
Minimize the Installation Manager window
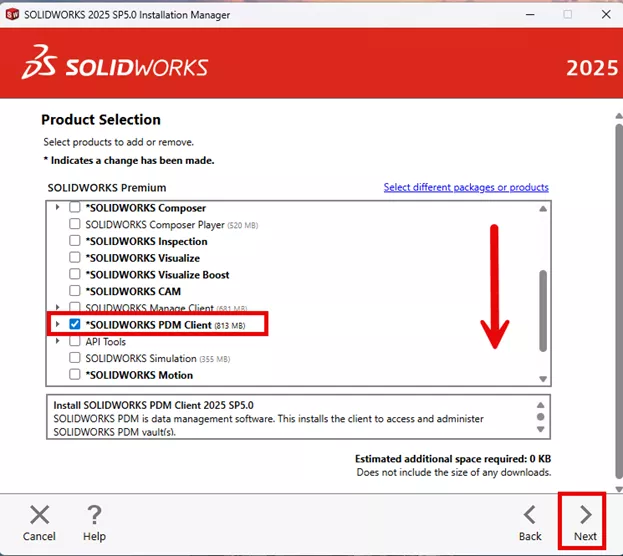pyautogui.click(x=530, y=14)
